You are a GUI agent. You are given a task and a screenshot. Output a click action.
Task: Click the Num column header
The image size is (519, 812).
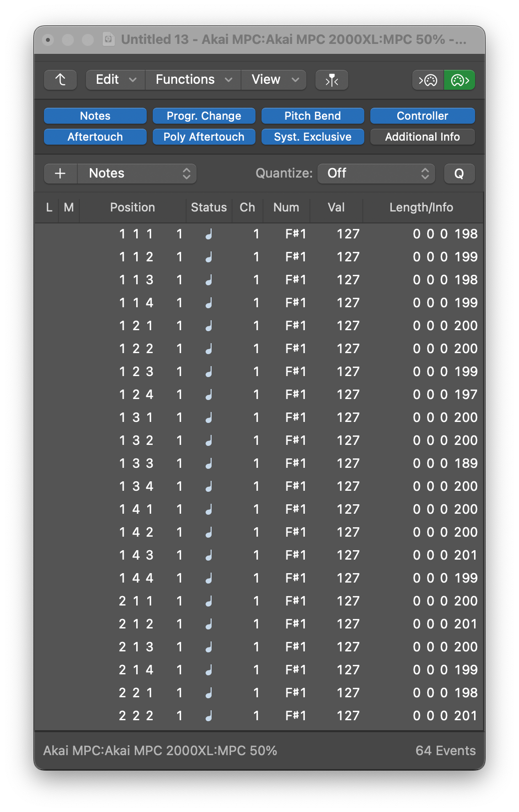pos(286,207)
